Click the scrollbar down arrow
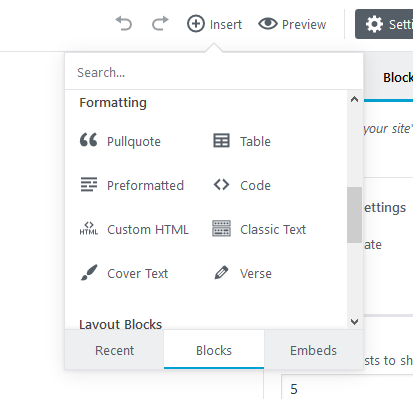The height and width of the screenshot is (399, 413). point(354,322)
